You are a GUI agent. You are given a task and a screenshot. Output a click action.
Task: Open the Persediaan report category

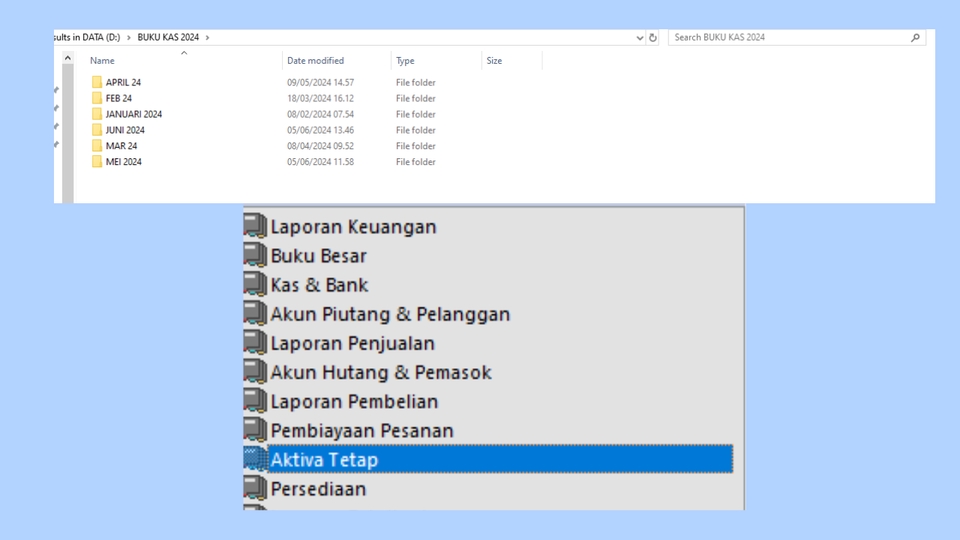pos(318,489)
